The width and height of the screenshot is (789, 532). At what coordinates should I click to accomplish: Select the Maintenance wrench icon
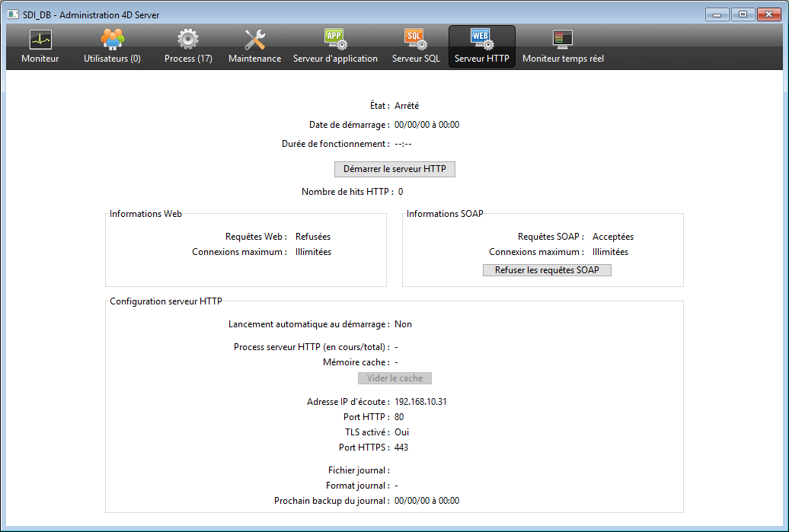point(254,40)
